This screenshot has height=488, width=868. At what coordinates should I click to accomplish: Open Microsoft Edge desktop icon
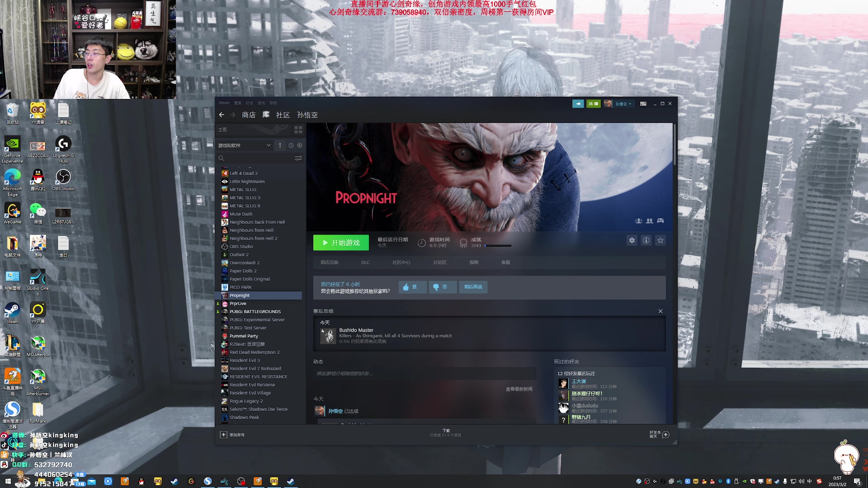coord(12,183)
